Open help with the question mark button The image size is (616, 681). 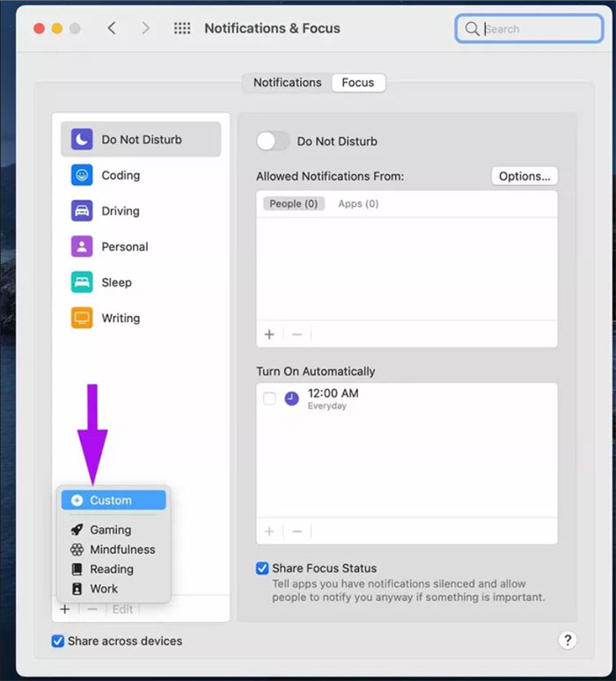568,641
